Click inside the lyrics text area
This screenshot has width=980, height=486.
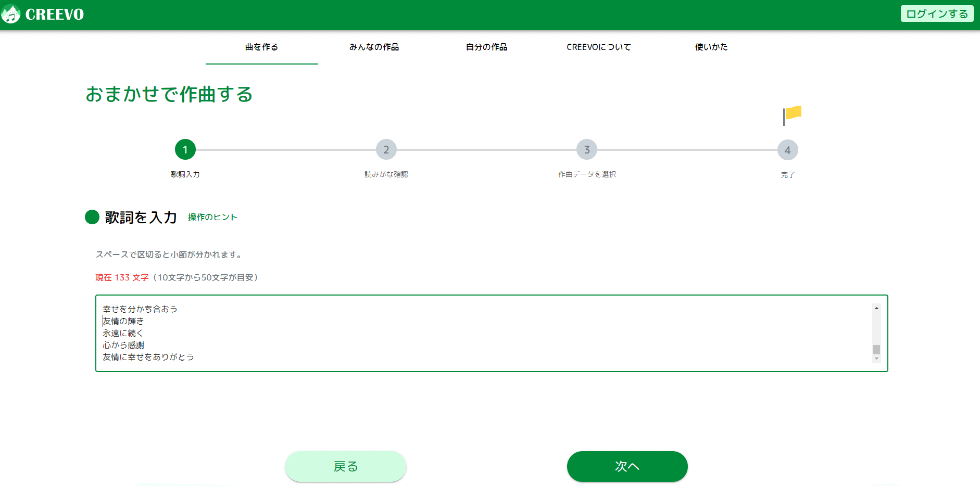(492, 333)
